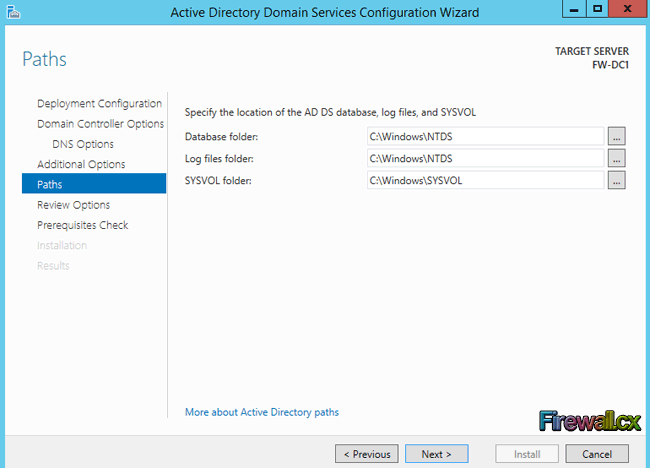Click the 'TARGET SERVER' label
Viewport: 650px width, 468px height.
pos(592,51)
